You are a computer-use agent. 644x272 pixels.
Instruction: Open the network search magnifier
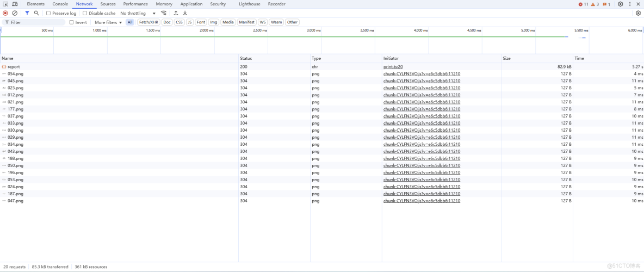tap(36, 13)
